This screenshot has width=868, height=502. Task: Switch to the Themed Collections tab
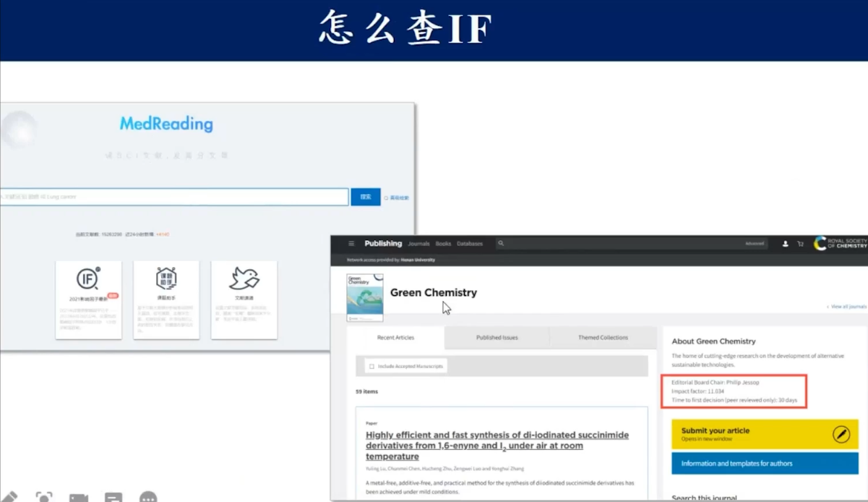(x=603, y=338)
